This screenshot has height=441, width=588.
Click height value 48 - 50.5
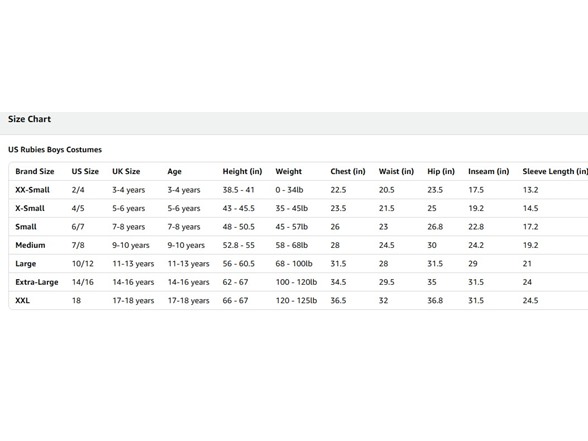pos(238,226)
